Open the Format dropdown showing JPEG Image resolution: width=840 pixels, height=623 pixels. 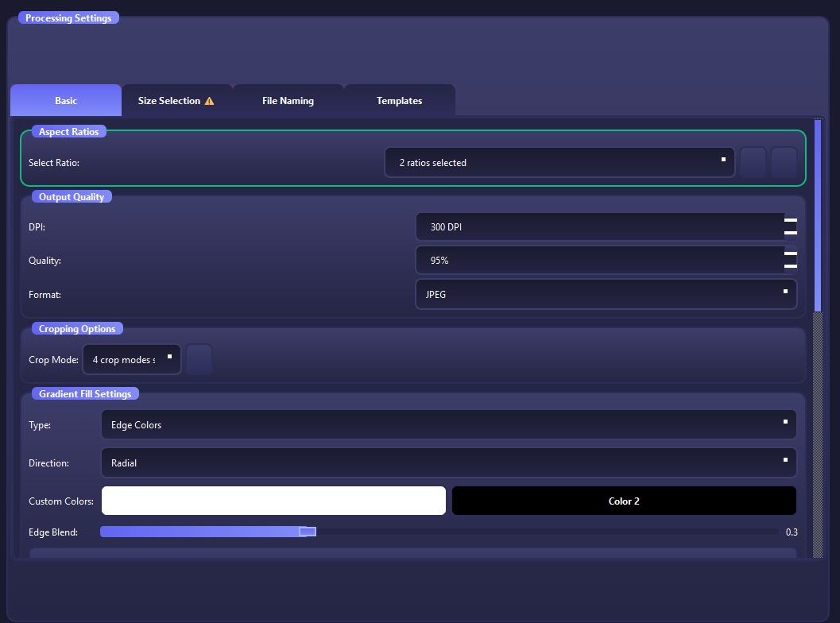click(x=606, y=294)
